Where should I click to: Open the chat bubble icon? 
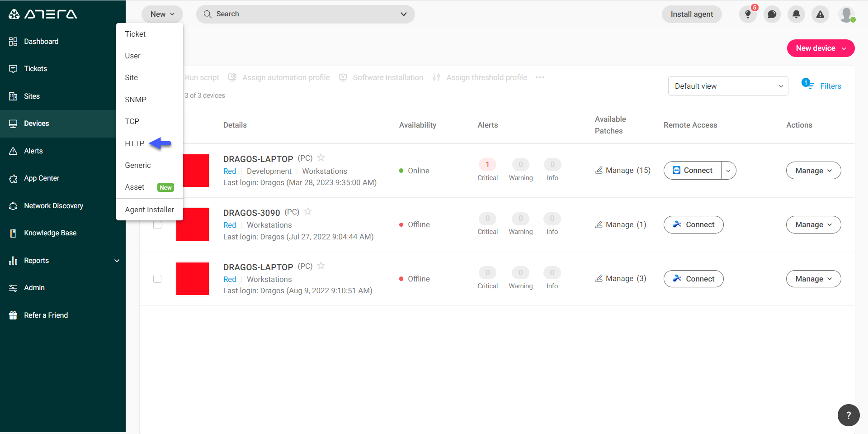tap(772, 14)
